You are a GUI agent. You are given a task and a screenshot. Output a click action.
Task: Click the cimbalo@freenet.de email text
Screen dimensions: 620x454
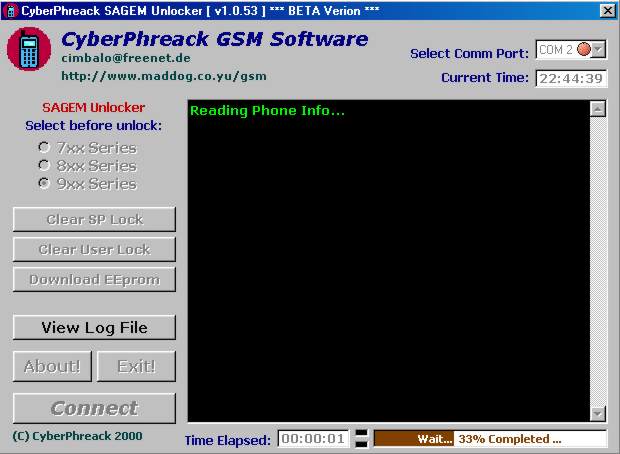click(126, 58)
